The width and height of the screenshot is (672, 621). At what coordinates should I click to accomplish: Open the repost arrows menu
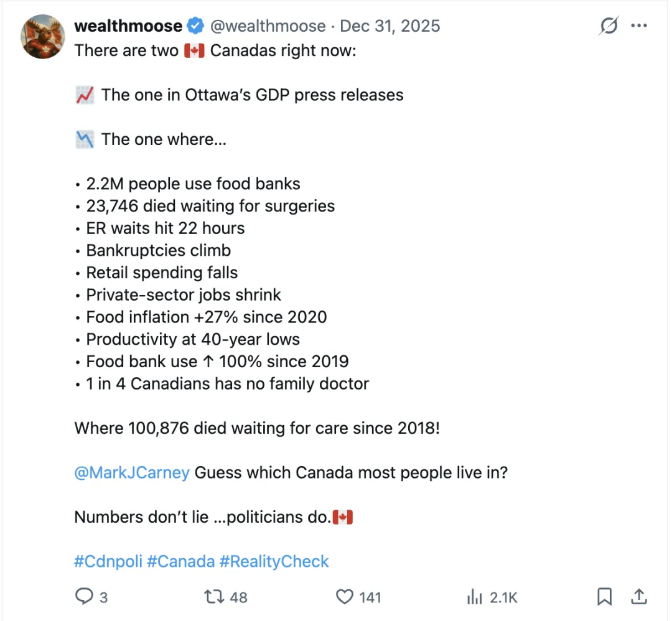click(x=213, y=597)
